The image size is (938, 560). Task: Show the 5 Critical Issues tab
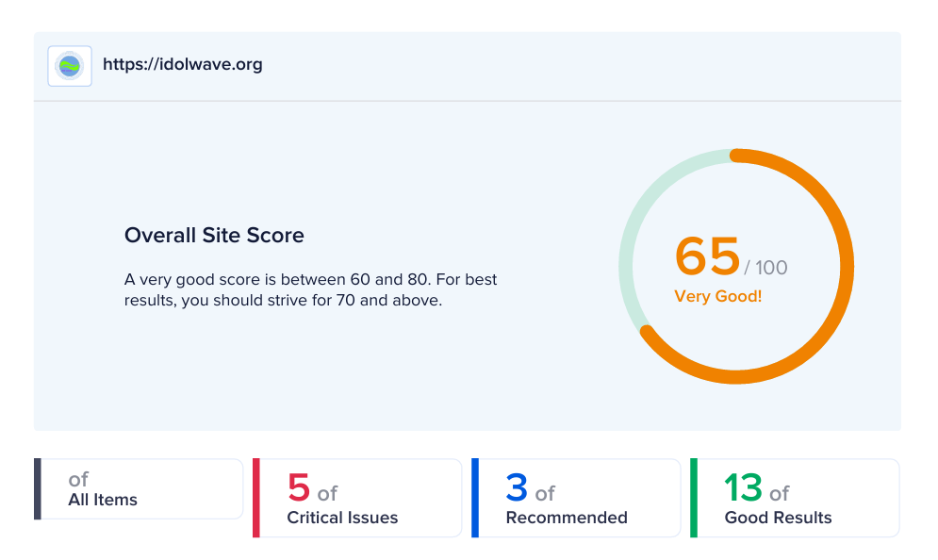tap(357, 498)
